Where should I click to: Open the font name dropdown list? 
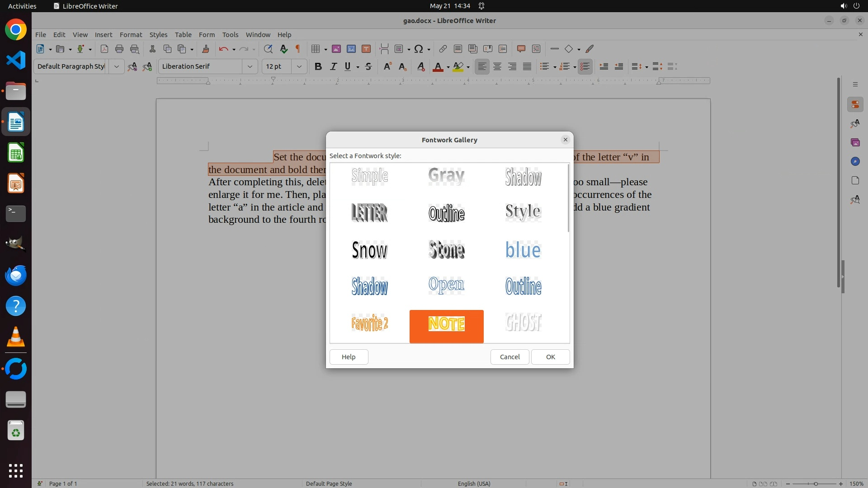250,66
